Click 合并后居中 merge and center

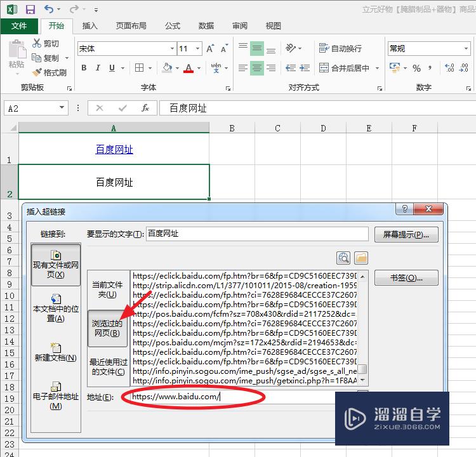(344, 68)
